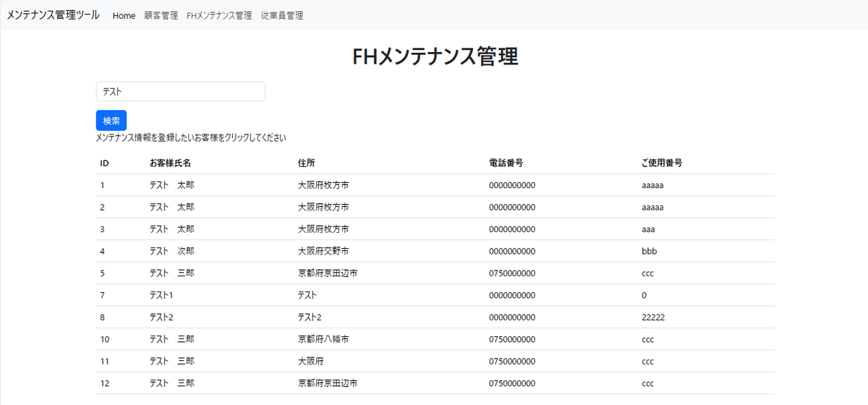Choose the row with ご使用番号 aaa
The width and height of the screenshot is (868, 405).
(435, 229)
